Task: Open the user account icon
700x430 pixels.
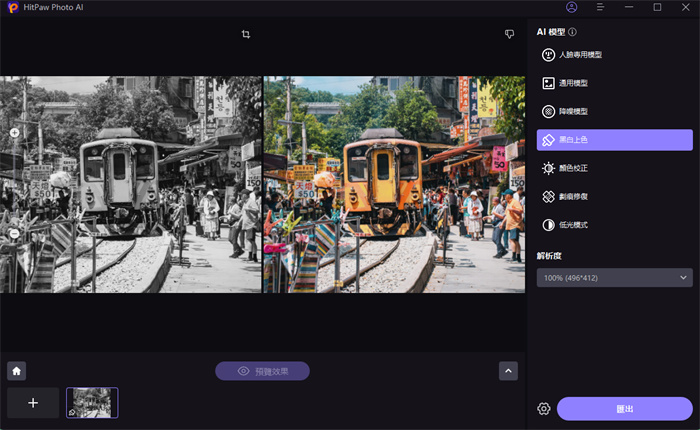Action: tap(571, 7)
